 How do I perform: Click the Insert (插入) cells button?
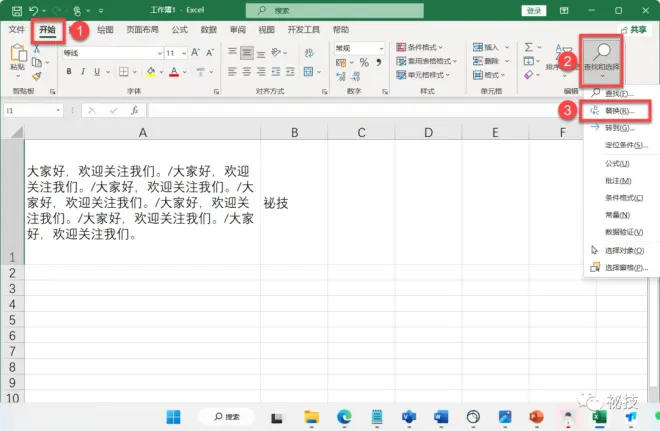(486, 47)
